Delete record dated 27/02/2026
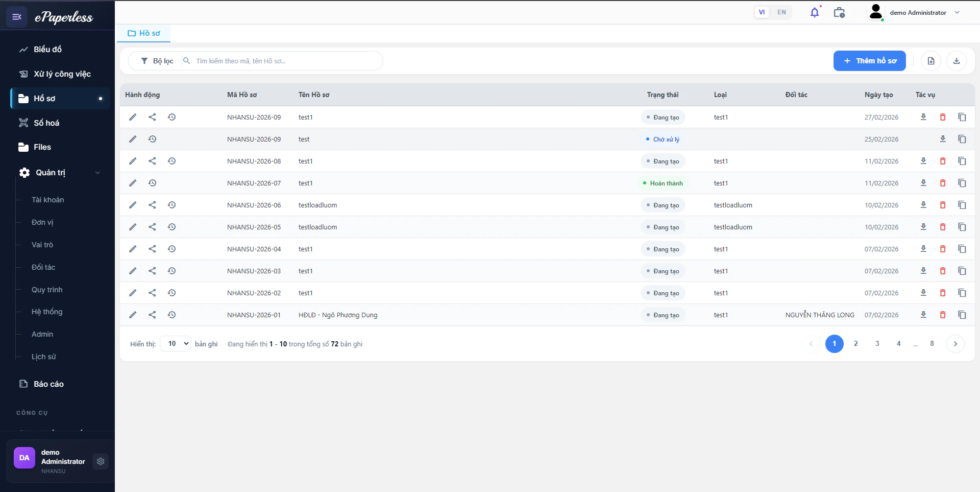Image resolution: width=980 pixels, height=492 pixels. (943, 117)
